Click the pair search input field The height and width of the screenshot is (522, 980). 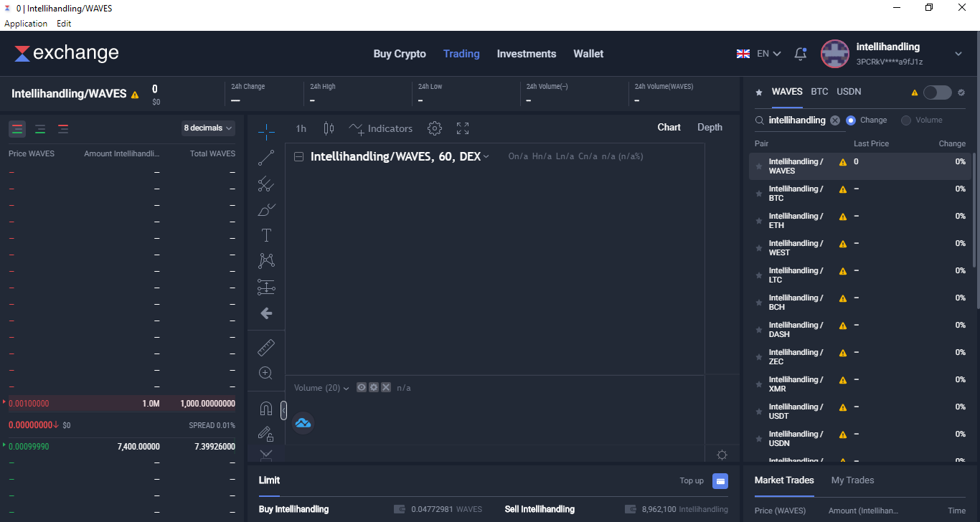click(x=797, y=120)
